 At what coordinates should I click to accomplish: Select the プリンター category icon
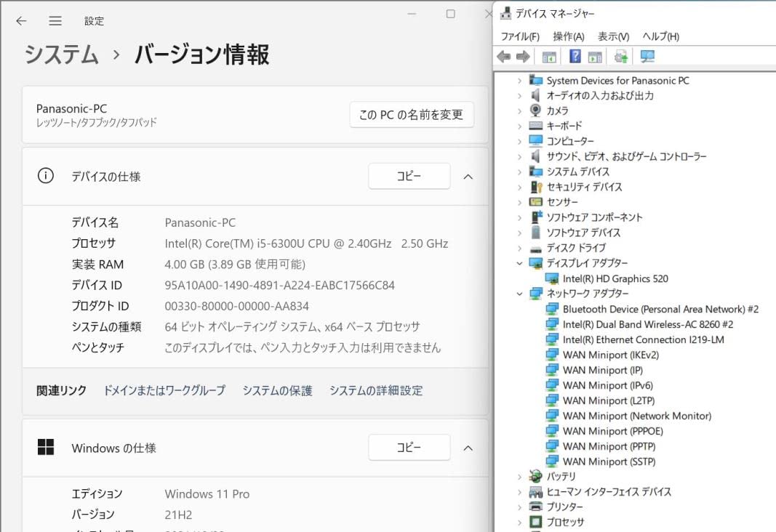click(535, 507)
